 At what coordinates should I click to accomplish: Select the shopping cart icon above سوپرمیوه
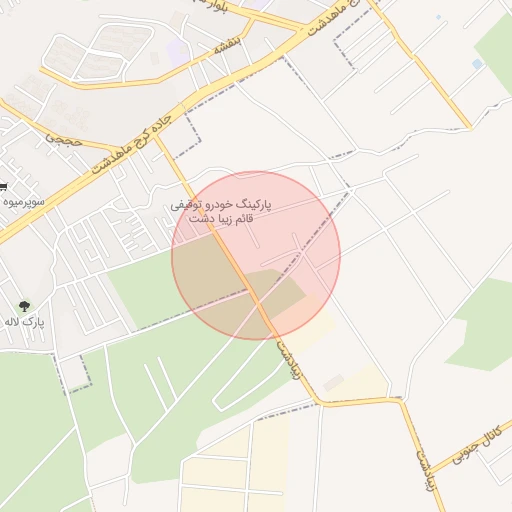tap(3, 187)
